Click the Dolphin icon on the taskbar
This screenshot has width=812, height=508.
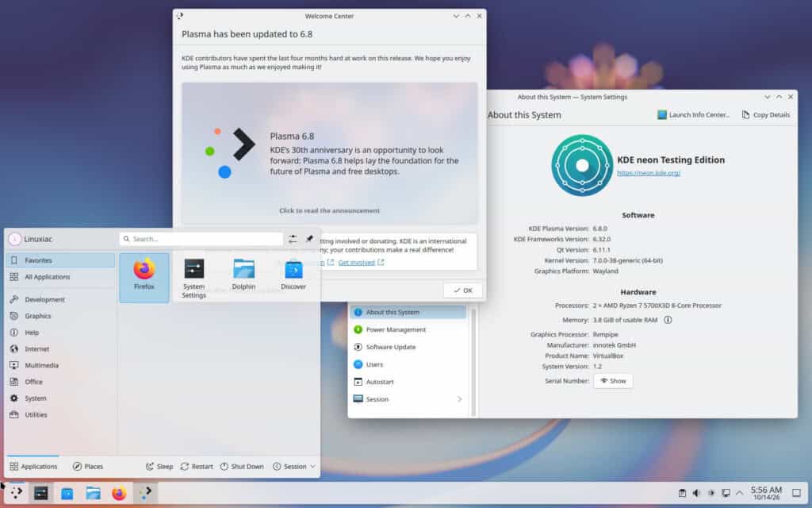(x=94, y=494)
